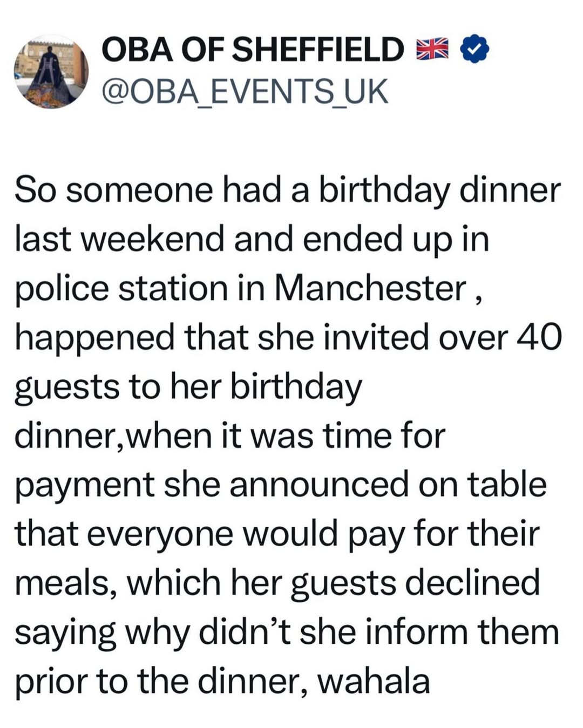Open the @OBA_EVENTS_UK handle link

[x=245, y=92]
